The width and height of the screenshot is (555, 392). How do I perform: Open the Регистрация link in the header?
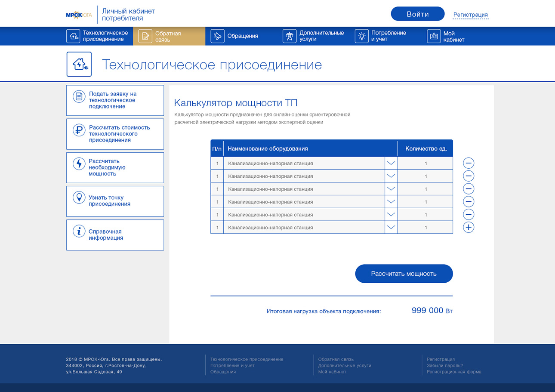470,15
